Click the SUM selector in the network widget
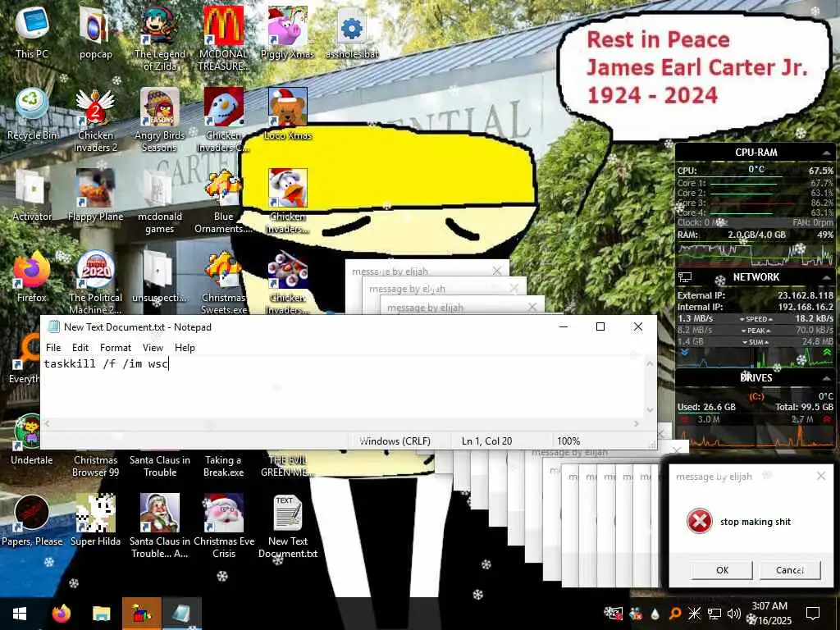 coord(756,342)
